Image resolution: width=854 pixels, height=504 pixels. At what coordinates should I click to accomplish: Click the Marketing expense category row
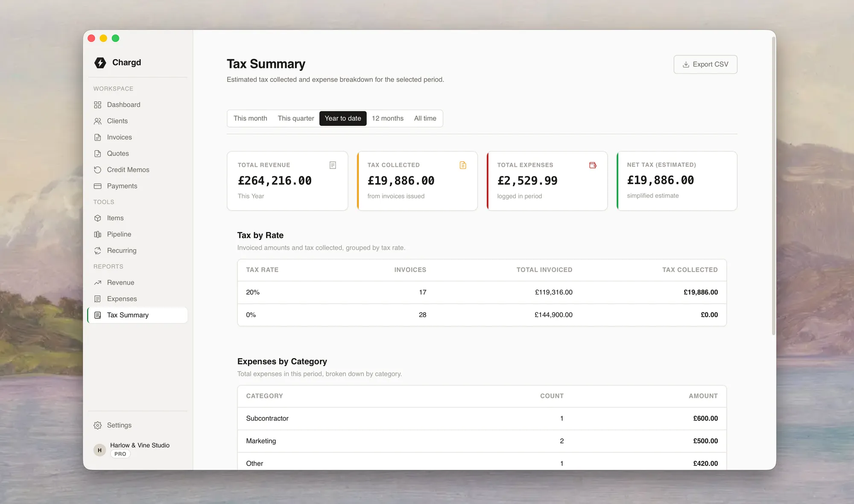click(482, 441)
